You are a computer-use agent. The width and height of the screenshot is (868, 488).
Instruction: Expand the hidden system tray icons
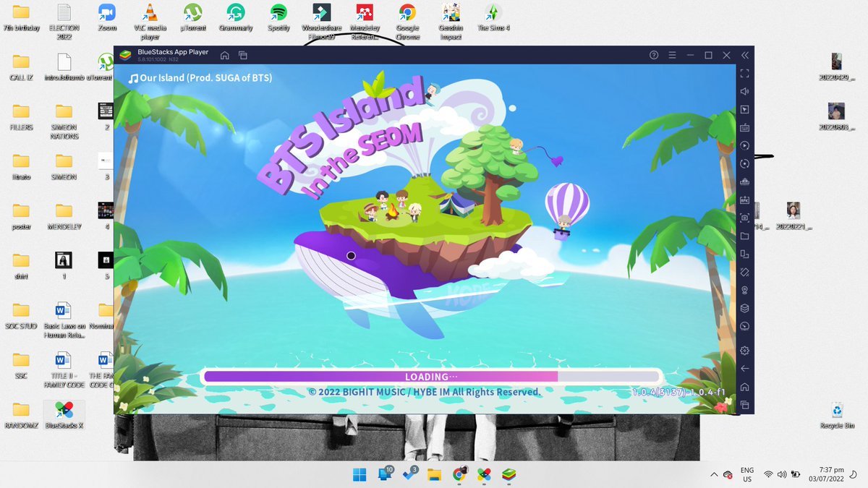[x=715, y=474]
